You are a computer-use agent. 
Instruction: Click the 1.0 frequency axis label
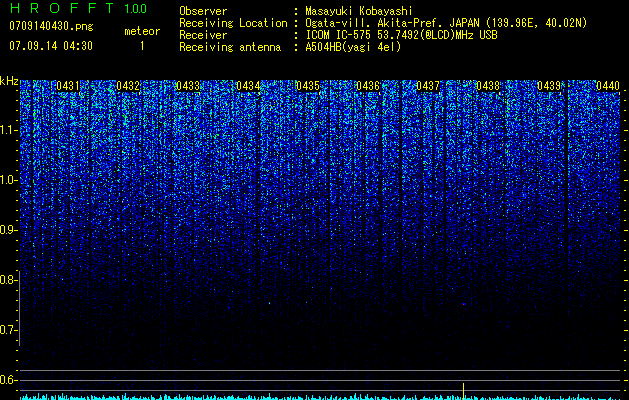7,180
